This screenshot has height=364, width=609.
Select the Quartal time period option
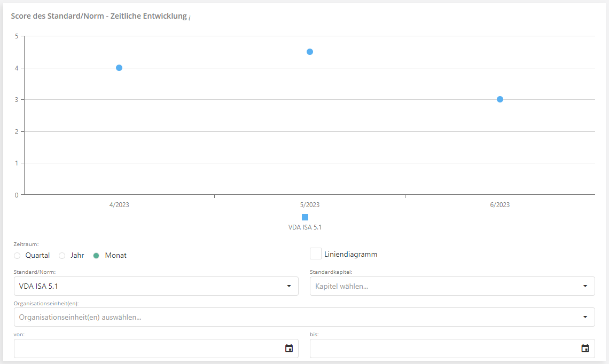click(x=17, y=256)
